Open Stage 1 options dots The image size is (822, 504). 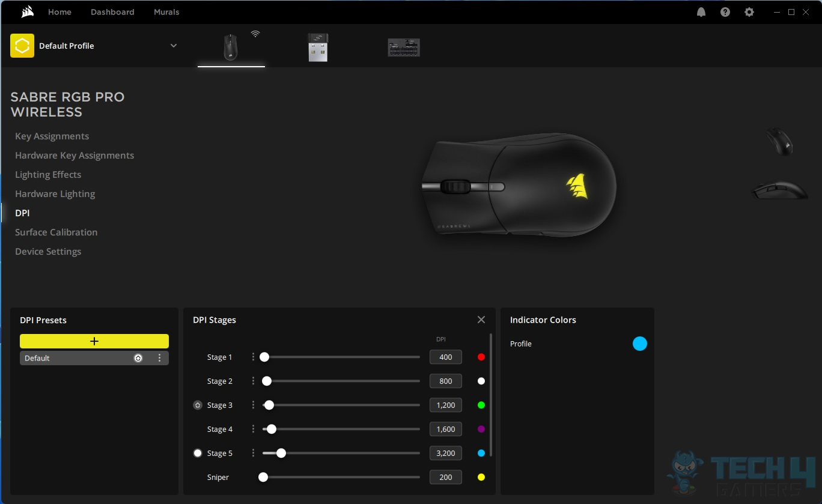tap(253, 357)
